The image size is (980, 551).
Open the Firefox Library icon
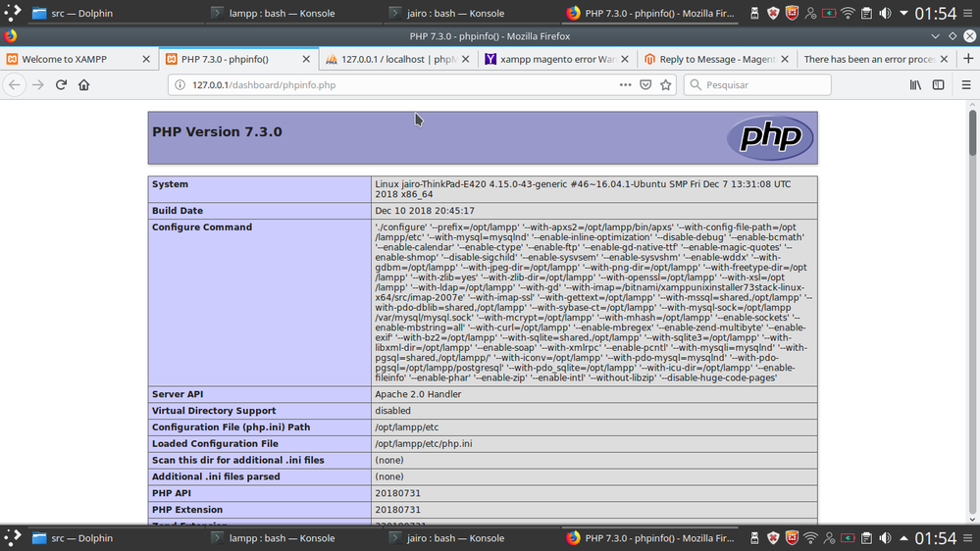(x=915, y=85)
